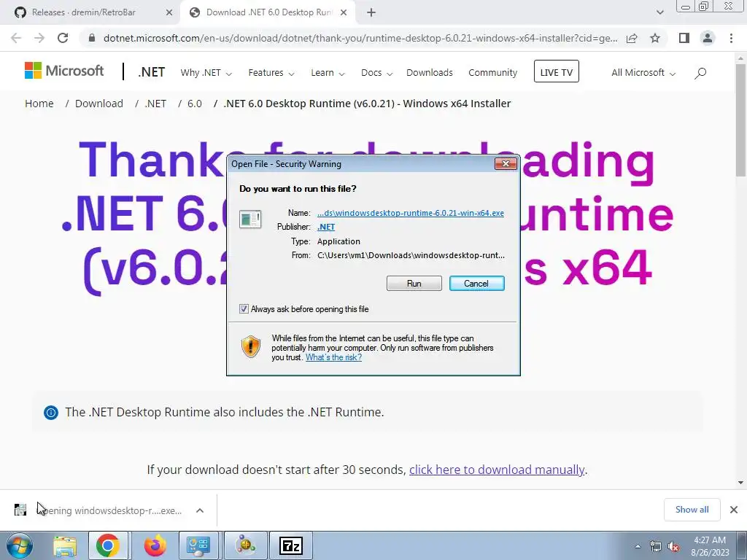This screenshot has width=747, height=560.
Task: Go back in browser history
Action: (16, 38)
